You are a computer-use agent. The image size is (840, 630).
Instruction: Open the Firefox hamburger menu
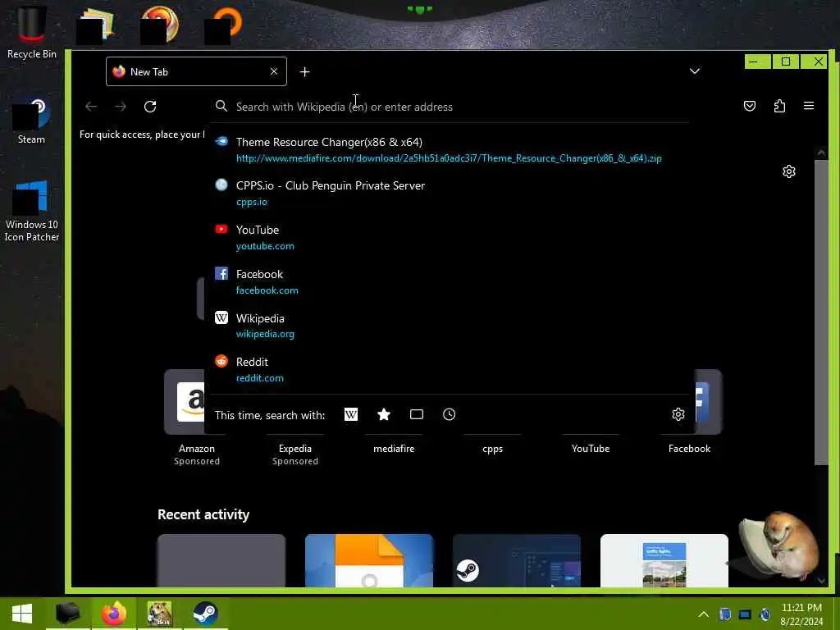click(x=809, y=106)
